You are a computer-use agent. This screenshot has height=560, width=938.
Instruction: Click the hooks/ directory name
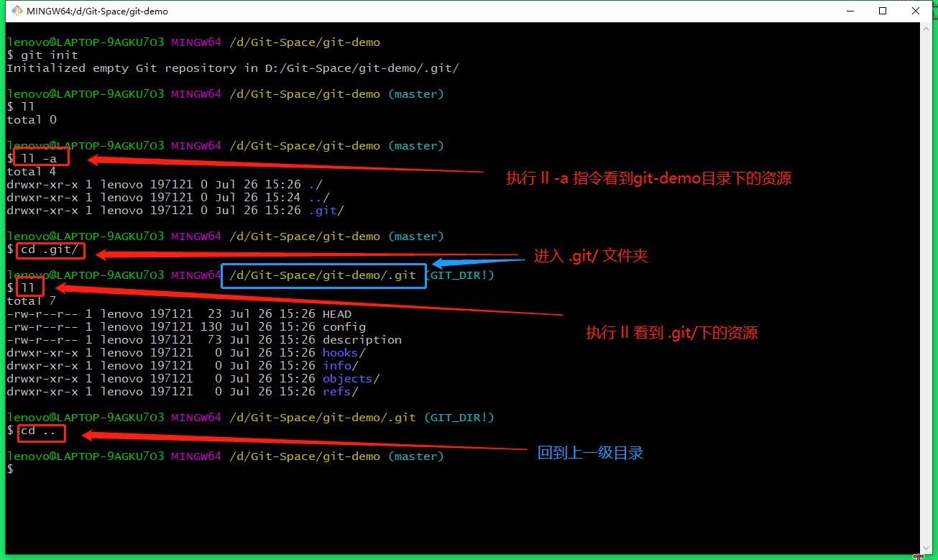click(344, 353)
